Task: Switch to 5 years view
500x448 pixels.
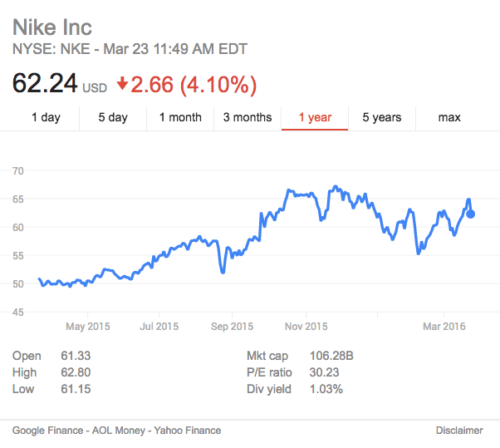Action: [382, 117]
